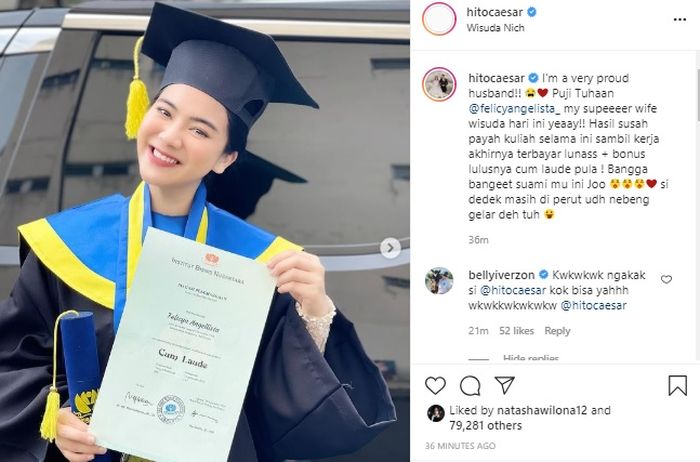Like bellyiverzon's comment with small heart
The image size is (700, 462).
click(666, 279)
